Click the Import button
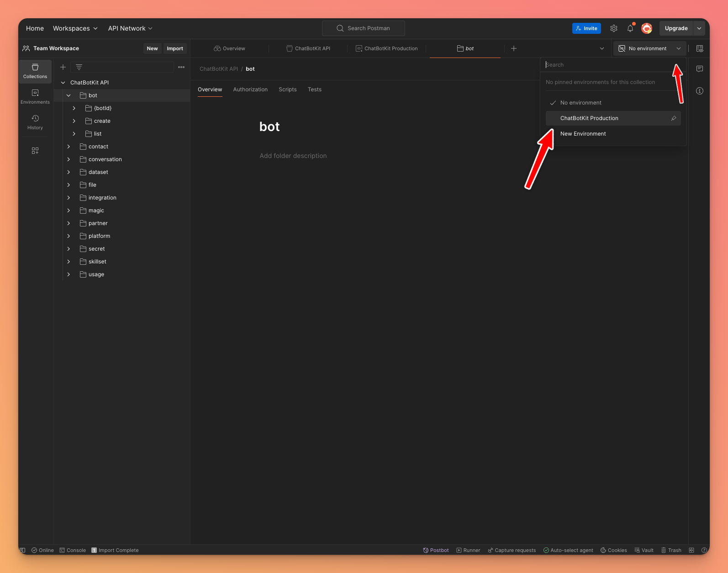 pyautogui.click(x=174, y=48)
